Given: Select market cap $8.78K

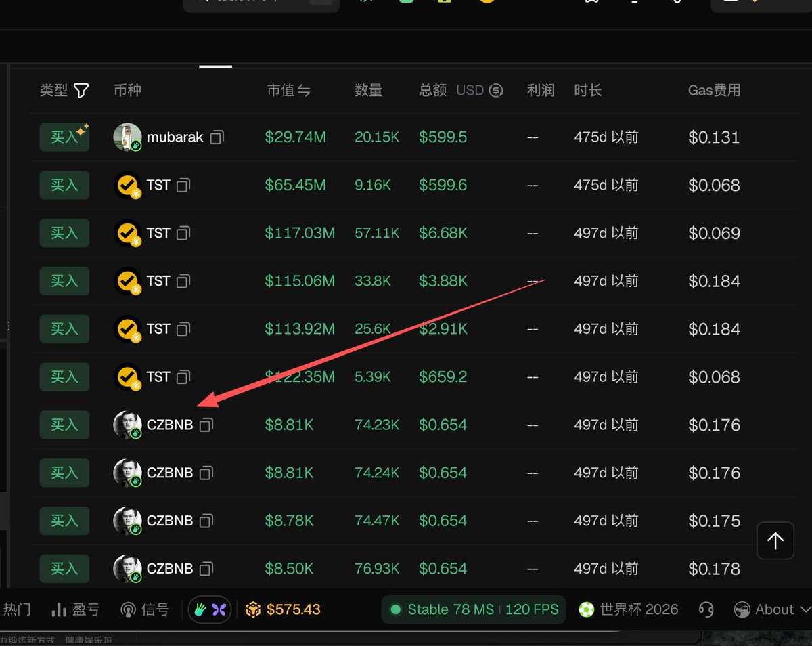Looking at the screenshot, I should [x=289, y=521].
